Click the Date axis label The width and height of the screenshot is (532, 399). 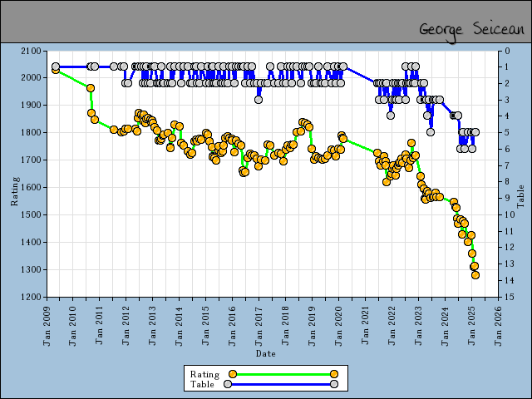point(266,353)
